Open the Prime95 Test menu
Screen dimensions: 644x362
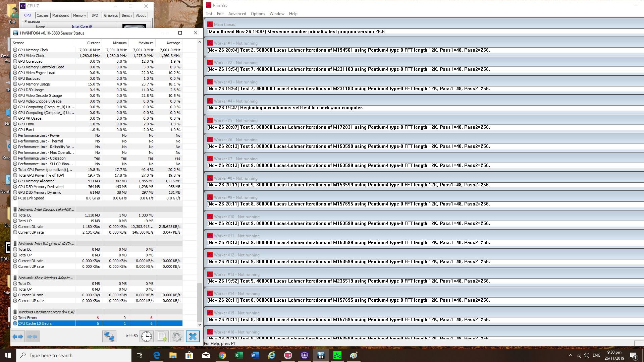[x=209, y=14]
